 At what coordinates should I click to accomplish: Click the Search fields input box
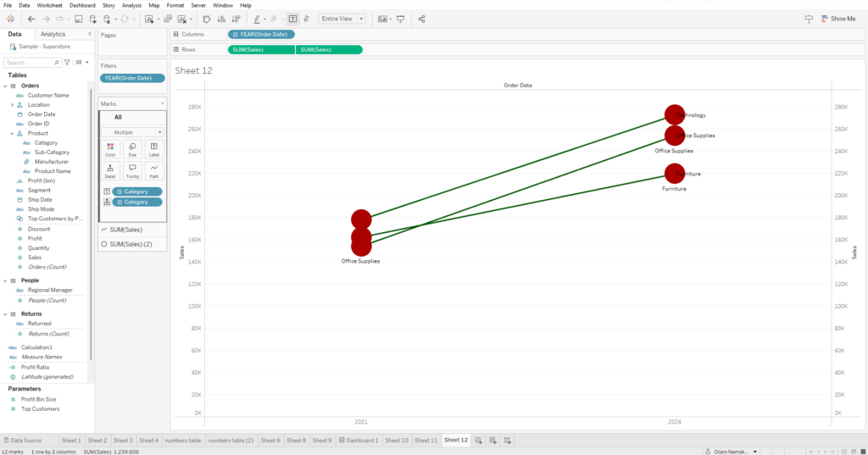(x=32, y=63)
